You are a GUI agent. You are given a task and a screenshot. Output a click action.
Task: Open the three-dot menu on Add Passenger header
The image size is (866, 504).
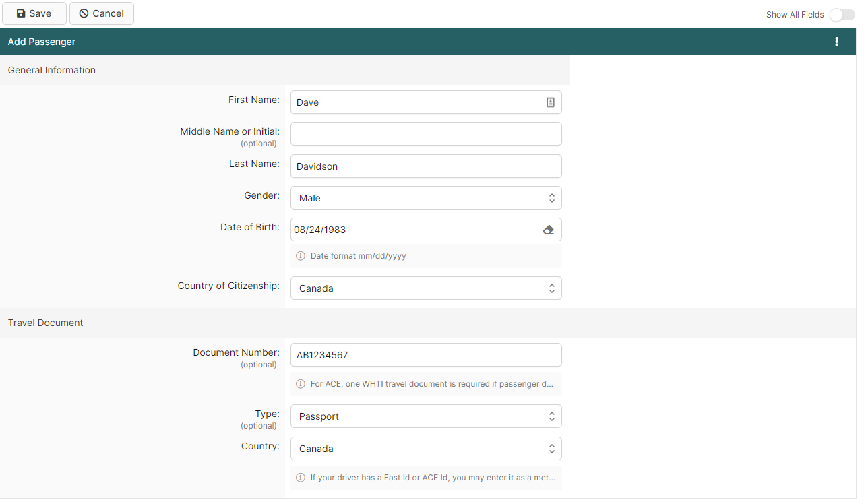(836, 42)
